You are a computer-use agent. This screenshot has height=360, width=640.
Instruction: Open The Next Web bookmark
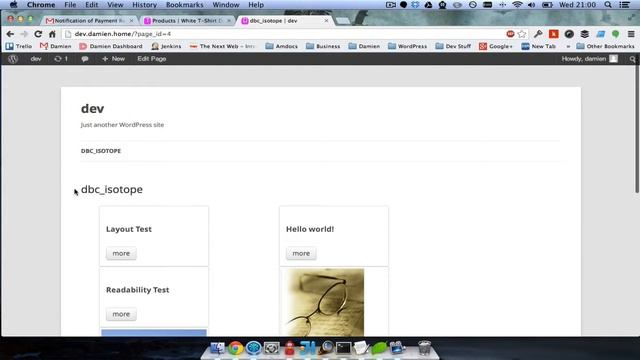tap(222, 46)
